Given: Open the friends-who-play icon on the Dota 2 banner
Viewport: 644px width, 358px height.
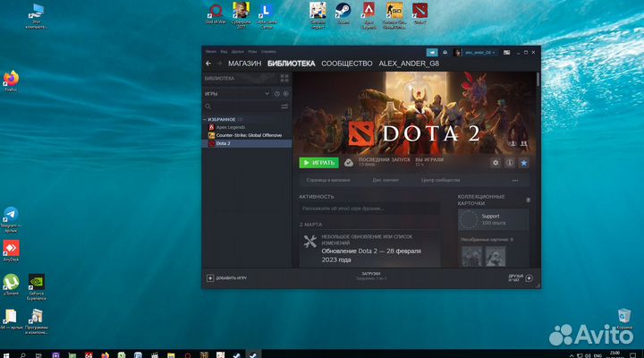Looking at the screenshot, I should tap(523, 143).
